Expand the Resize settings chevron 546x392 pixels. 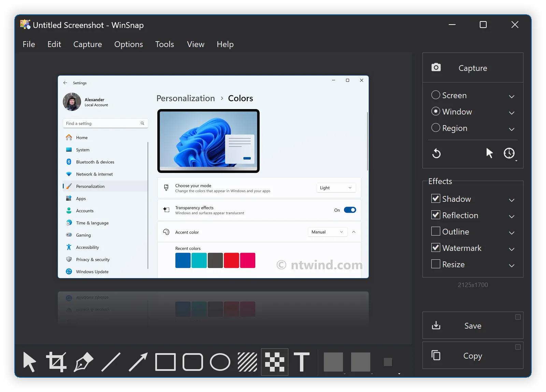(x=512, y=266)
